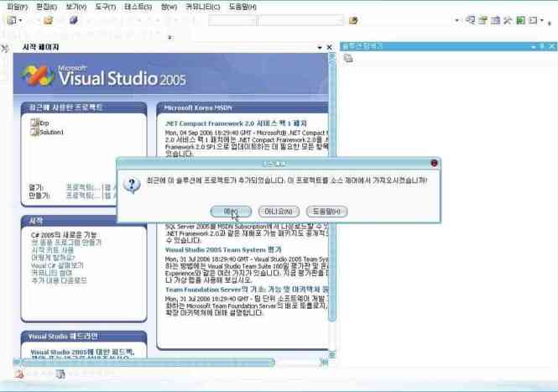Open Team Foundation Server news headline
The width and height of the screenshot is (558, 392).
click(x=247, y=290)
